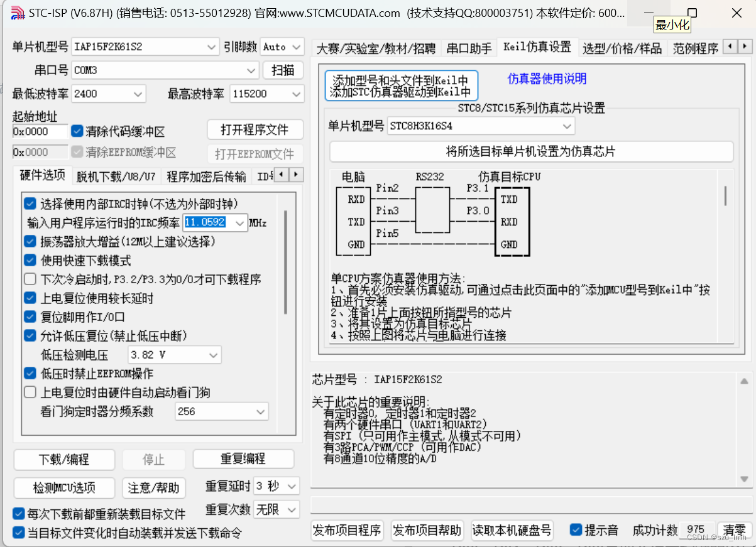Click the 芯片型号 : IAP15F2K61S2 text line
Screen dimensions: 756x547
point(377,379)
